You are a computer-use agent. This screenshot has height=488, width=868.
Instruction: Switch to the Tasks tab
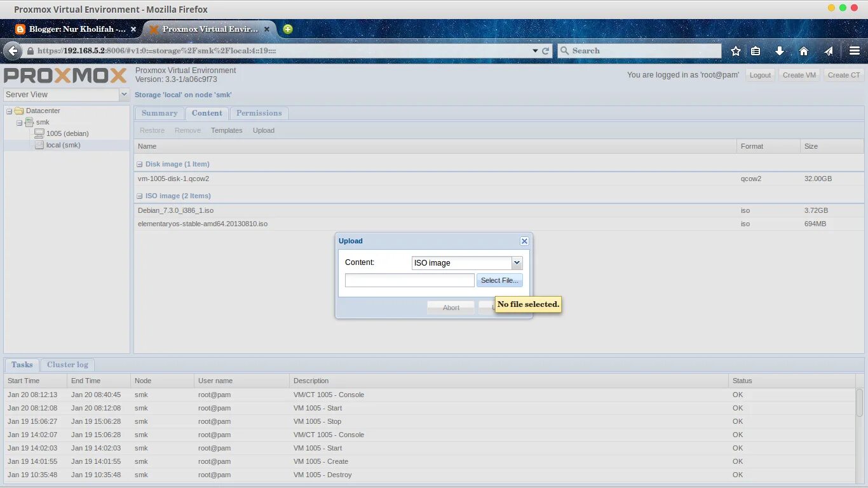coord(22,365)
